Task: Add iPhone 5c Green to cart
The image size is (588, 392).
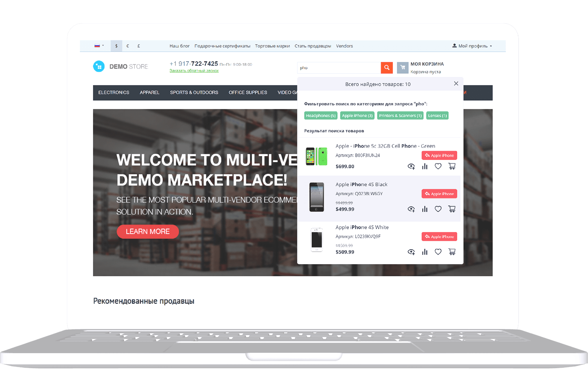Action: pyautogui.click(x=452, y=166)
